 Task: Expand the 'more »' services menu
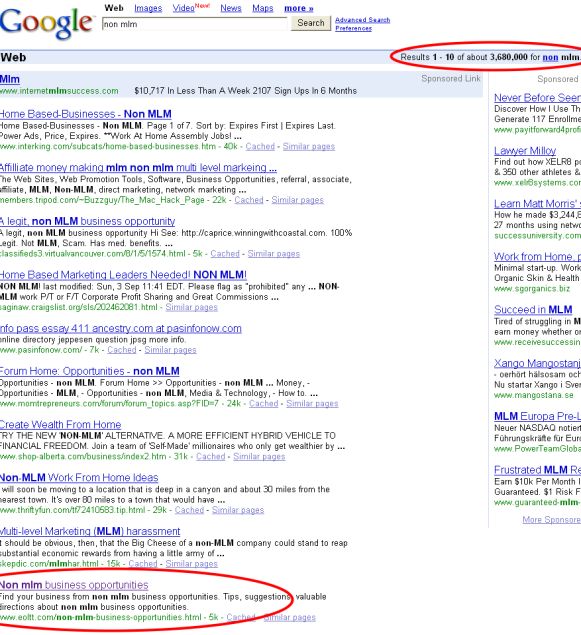click(x=299, y=8)
